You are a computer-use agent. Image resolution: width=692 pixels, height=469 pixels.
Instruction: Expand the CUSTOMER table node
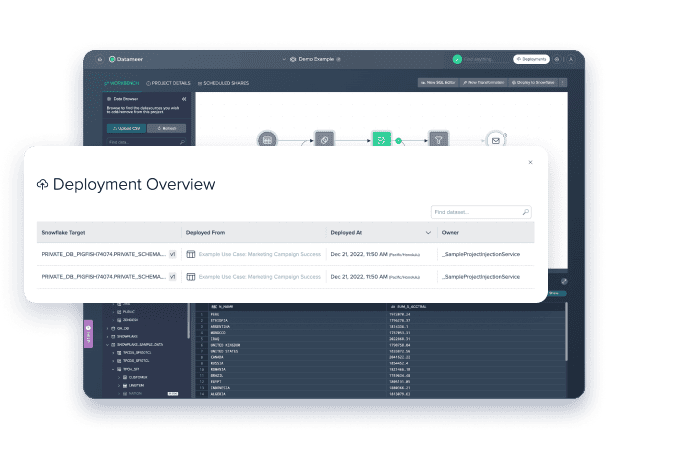pos(119,377)
